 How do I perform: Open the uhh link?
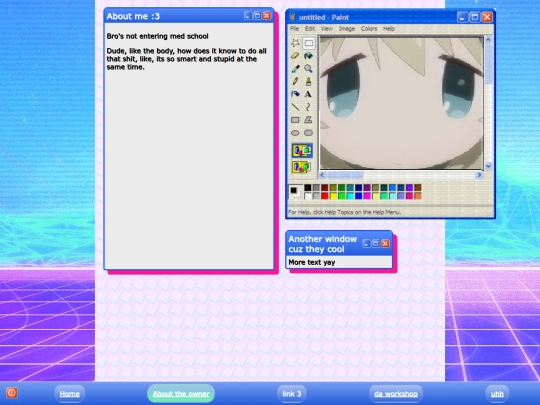coord(497,394)
